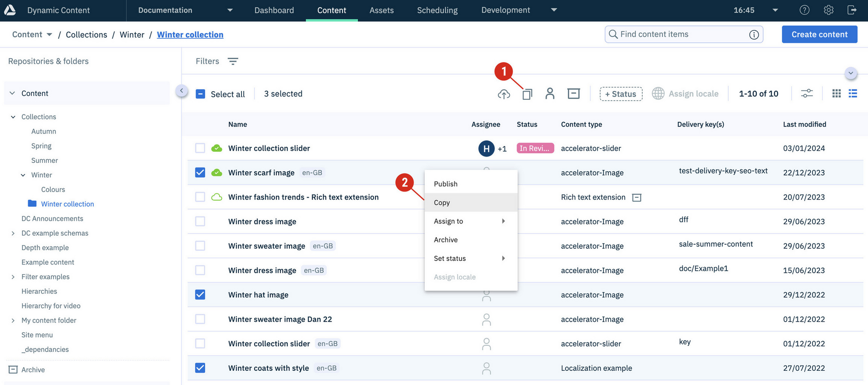
Task: Uncheck the Winter scarf image checkbox
Action: tap(200, 173)
